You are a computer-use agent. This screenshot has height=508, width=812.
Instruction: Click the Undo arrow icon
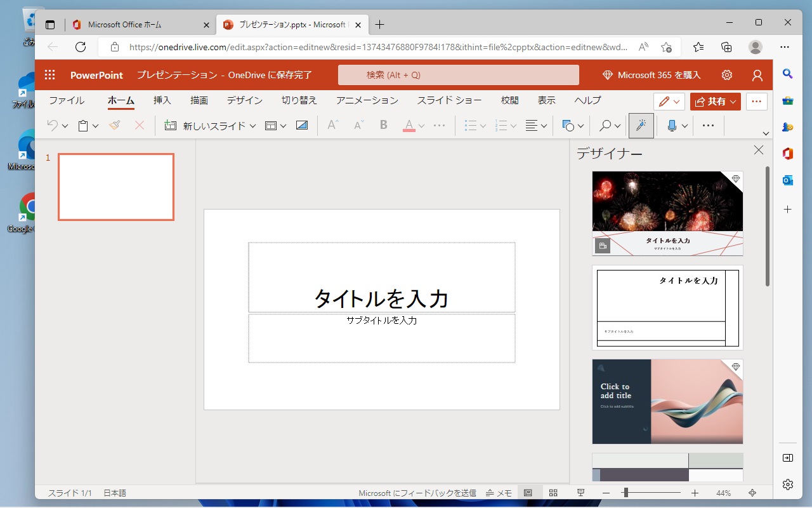pos(53,126)
